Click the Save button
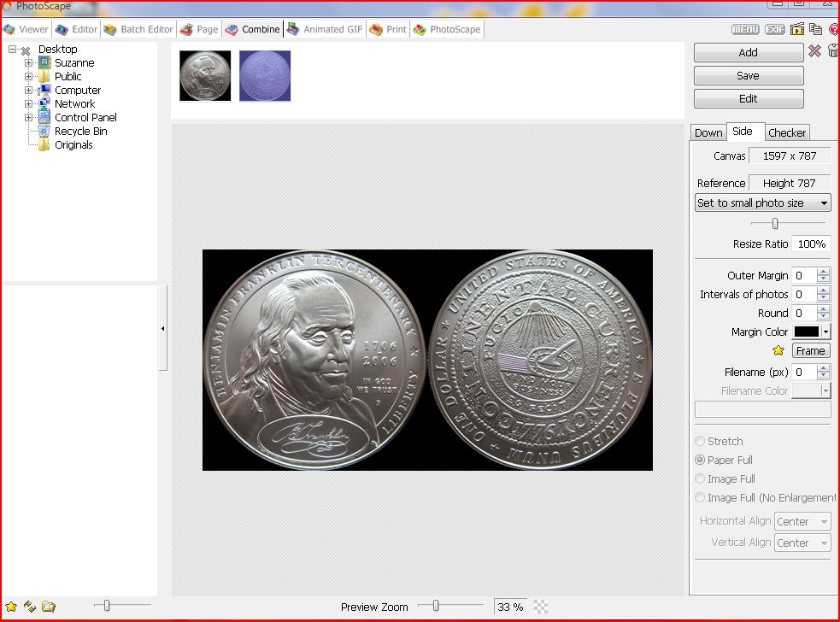The width and height of the screenshot is (840, 622). [748, 75]
